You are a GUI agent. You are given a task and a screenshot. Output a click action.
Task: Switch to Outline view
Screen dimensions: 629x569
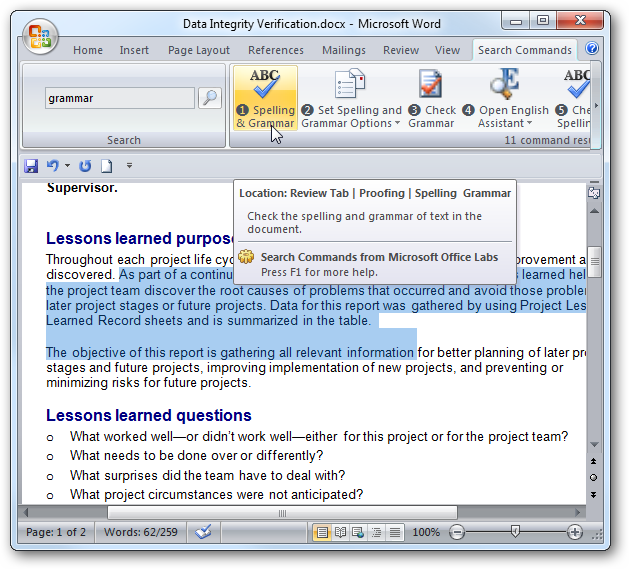376,532
